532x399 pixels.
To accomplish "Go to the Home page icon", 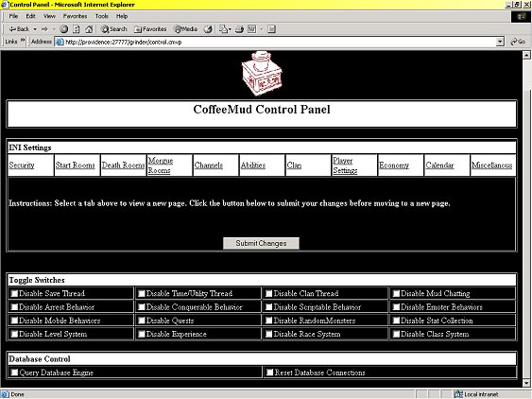I will [89, 29].
